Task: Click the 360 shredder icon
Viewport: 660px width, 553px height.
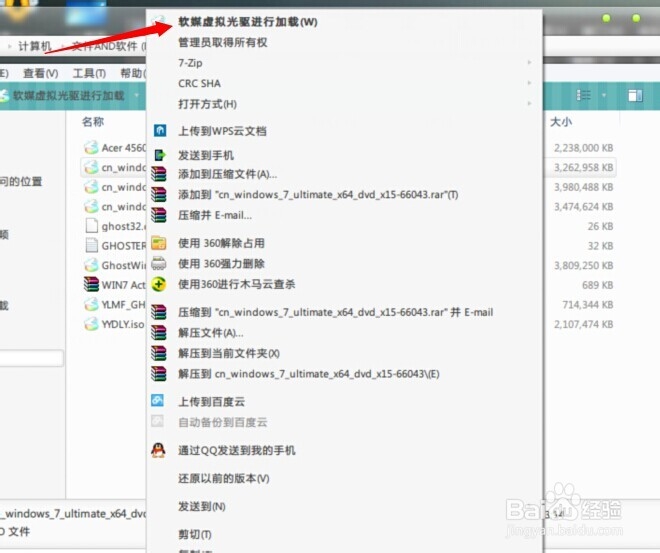Action: click(159, 263)
